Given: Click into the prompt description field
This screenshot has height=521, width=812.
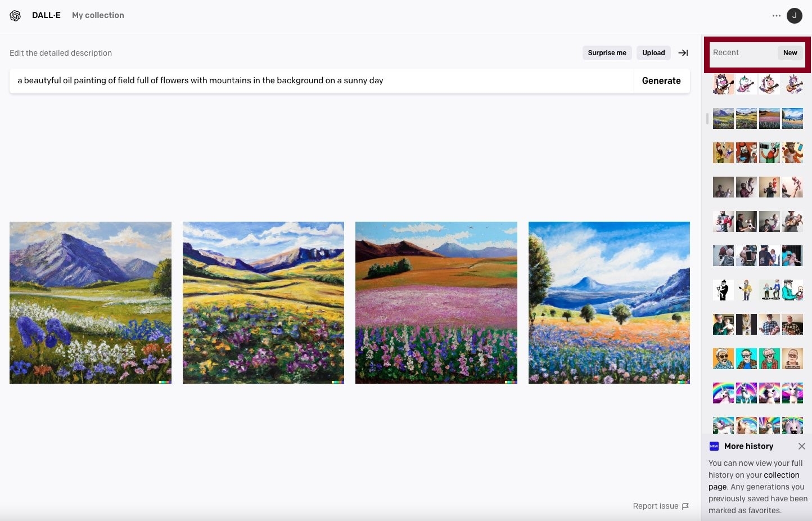Looking at the screenshot, I should pos(321,81).
